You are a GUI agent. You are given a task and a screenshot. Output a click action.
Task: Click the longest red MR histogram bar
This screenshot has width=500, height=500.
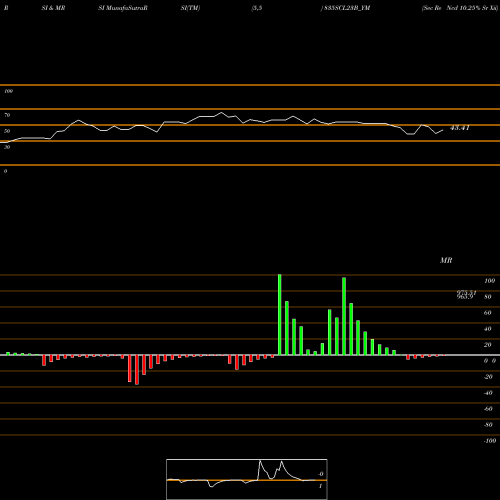(x=137, y=370)
